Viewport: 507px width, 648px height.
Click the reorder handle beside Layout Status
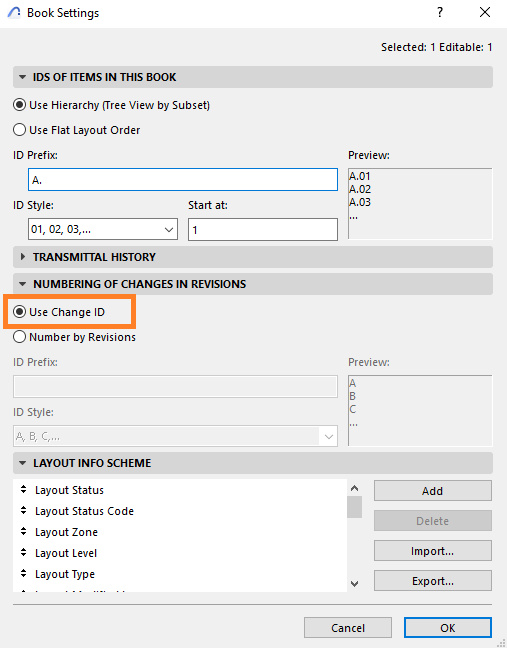pos(24,490)
